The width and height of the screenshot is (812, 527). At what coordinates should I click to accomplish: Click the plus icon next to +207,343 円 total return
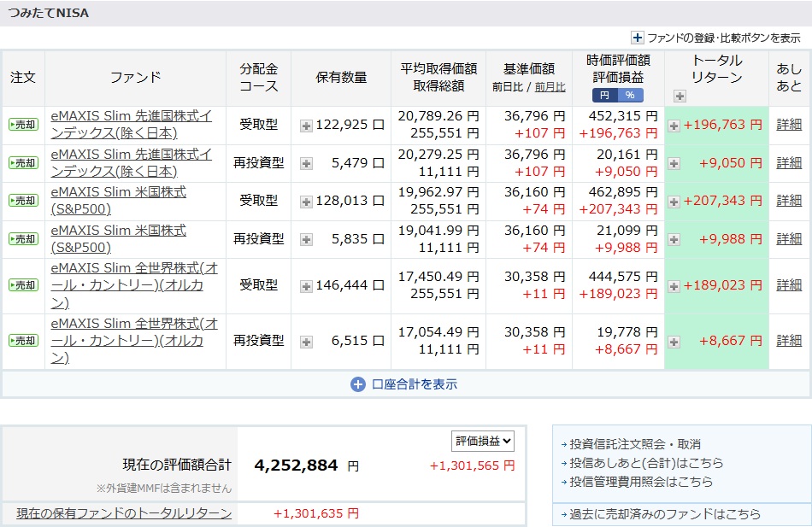click(x=674, y=202)
